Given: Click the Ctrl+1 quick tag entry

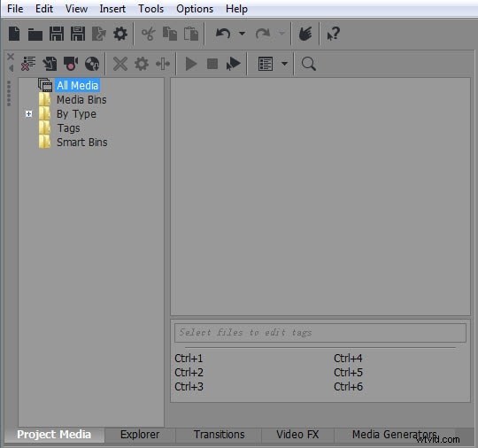Looking at the screenshot, I should (x=189, y=359).
